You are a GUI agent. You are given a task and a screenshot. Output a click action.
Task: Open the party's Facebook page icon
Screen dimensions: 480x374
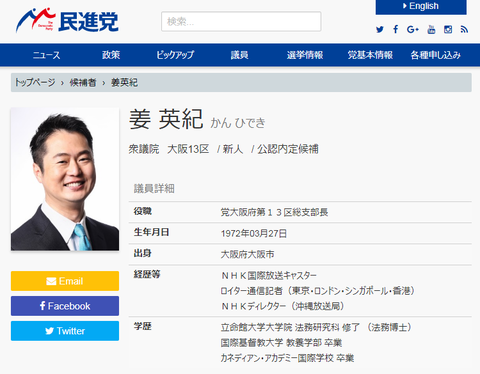(396, 29)
